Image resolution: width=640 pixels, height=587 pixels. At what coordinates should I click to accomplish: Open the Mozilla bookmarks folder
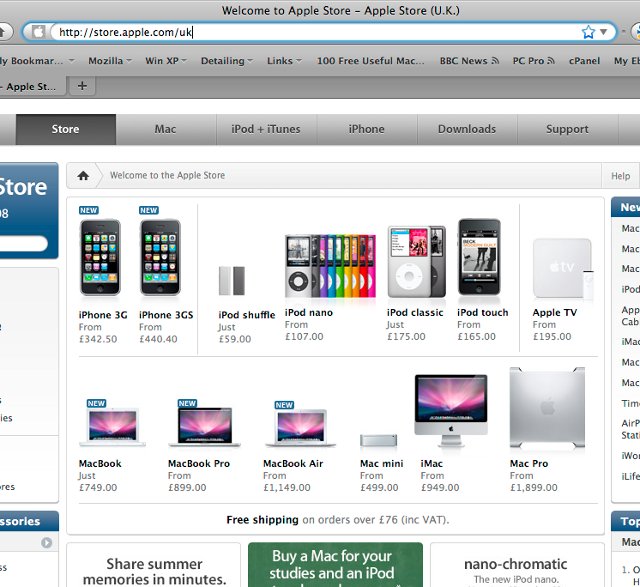pyautogui.click(x=110, y=61)
